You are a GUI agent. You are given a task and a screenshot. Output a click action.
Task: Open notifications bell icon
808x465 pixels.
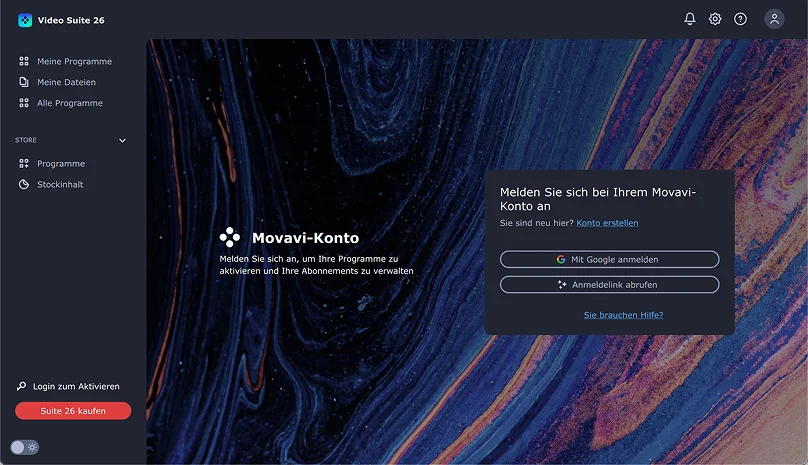[689, 19]
